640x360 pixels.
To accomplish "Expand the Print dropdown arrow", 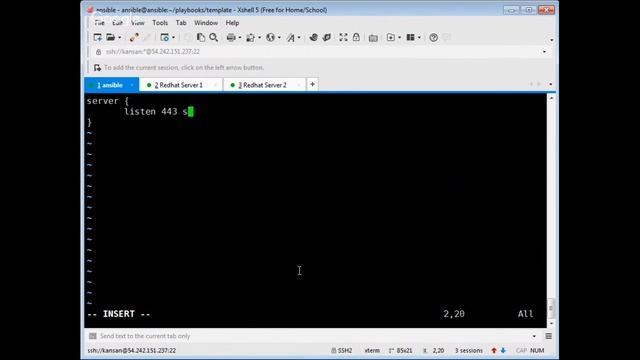I will (x=240, y=38).
